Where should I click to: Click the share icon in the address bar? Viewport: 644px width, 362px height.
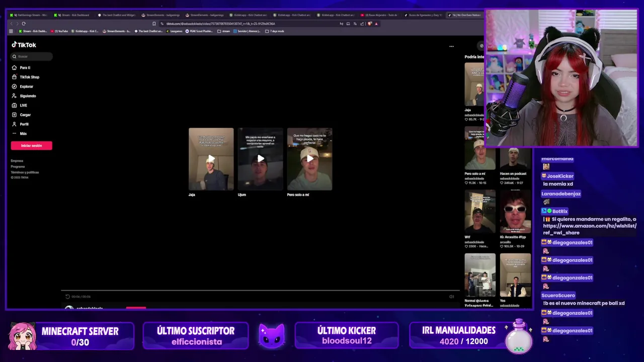(362, 24)
